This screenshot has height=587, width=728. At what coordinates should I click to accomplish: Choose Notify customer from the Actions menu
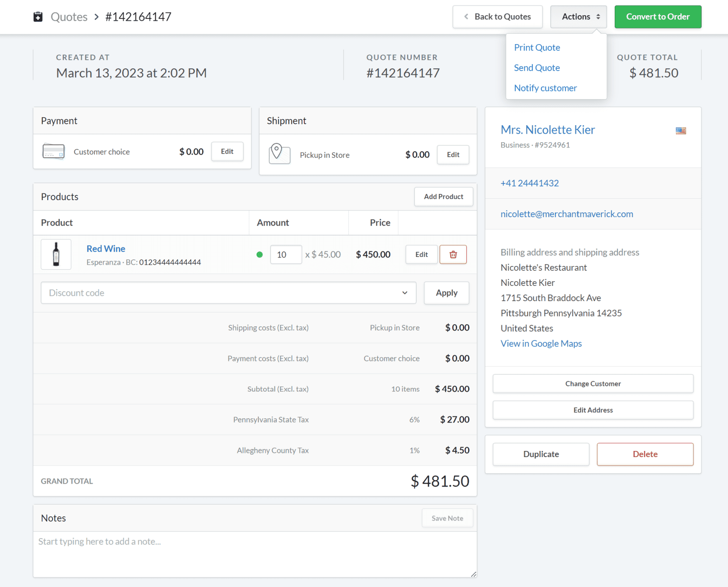[x=546, y=88]
